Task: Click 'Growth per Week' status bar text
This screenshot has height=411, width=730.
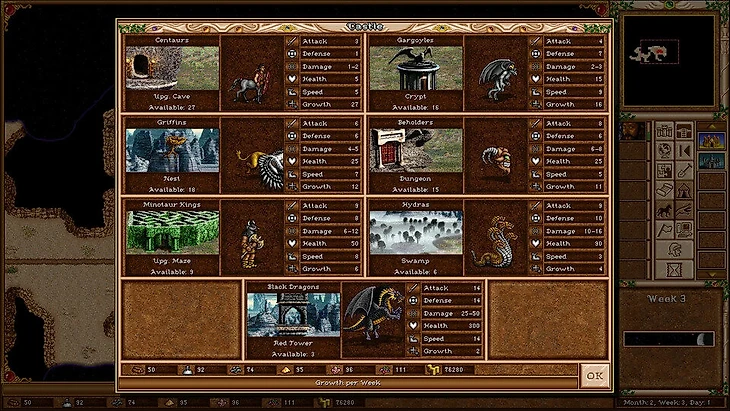Action: coord(348,383)
